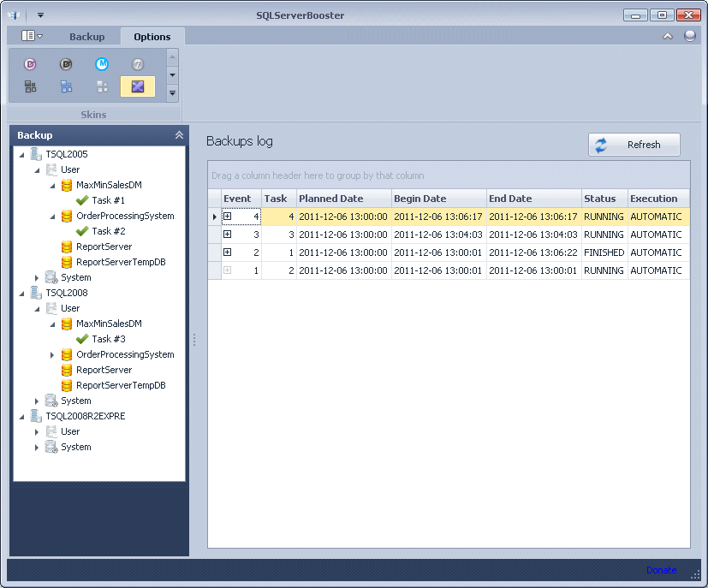This screenshot has height=588, width=708.
Task: Click the Refresh button
Action: pos(634,145)
